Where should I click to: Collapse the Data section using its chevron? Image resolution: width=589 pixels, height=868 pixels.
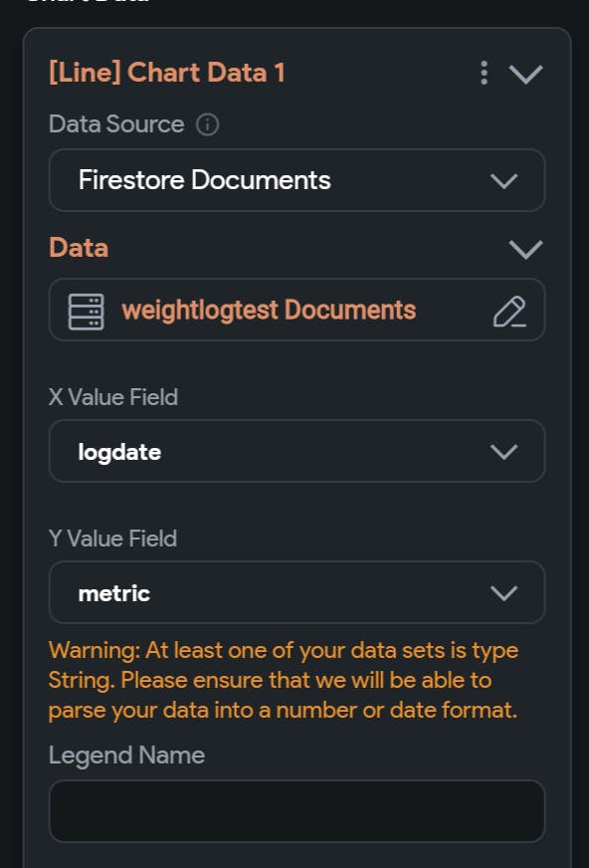pos(525,249)
